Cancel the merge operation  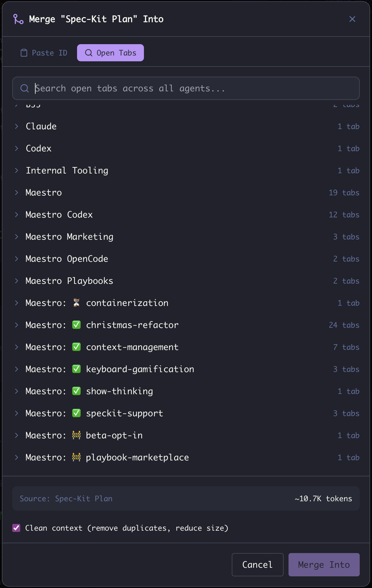tap(257, 564)
